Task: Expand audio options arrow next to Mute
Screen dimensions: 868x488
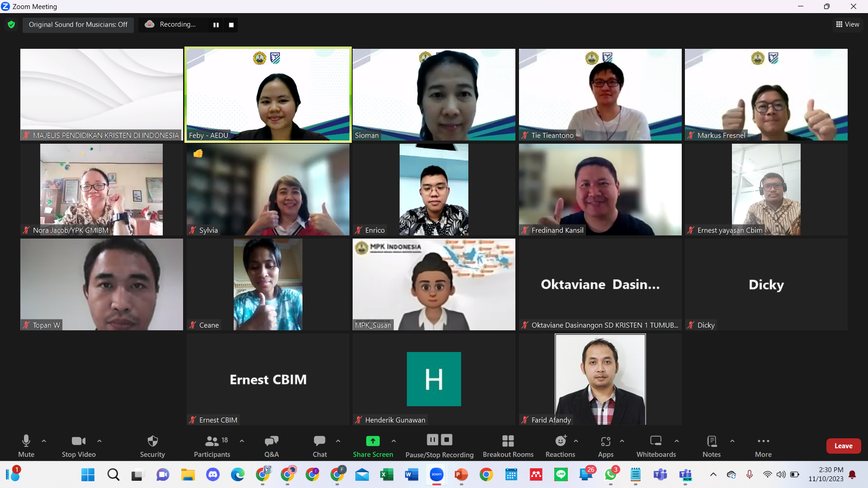Action: [44, 441]
